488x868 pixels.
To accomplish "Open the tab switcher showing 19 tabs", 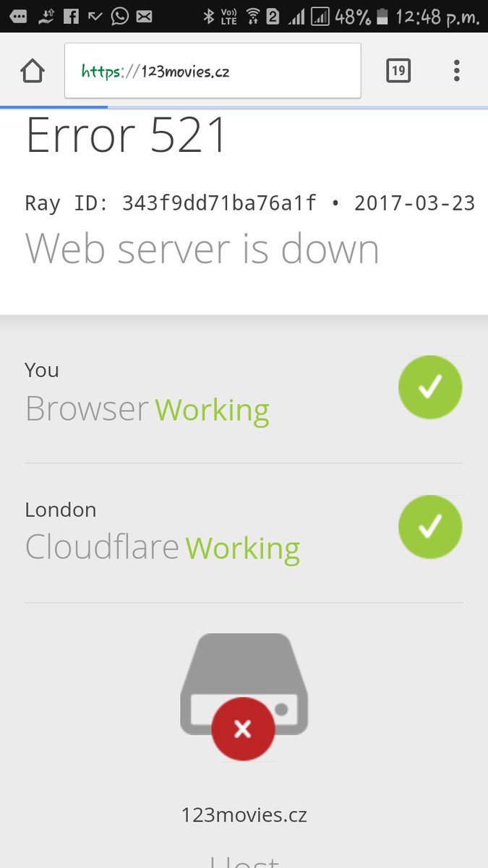I will [398, 71].
